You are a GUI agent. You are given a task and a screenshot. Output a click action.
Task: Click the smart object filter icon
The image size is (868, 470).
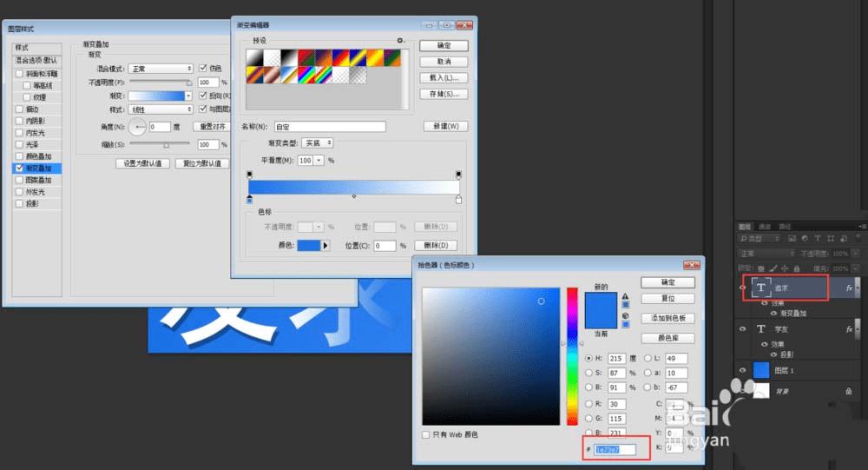[x=844, y=238]
